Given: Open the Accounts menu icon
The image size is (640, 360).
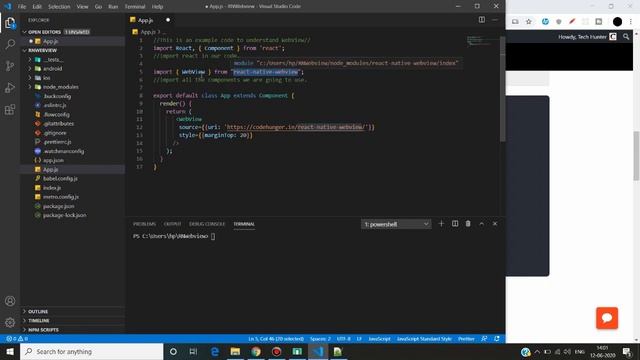Looking at the screenshot, I should coord(10,301).
